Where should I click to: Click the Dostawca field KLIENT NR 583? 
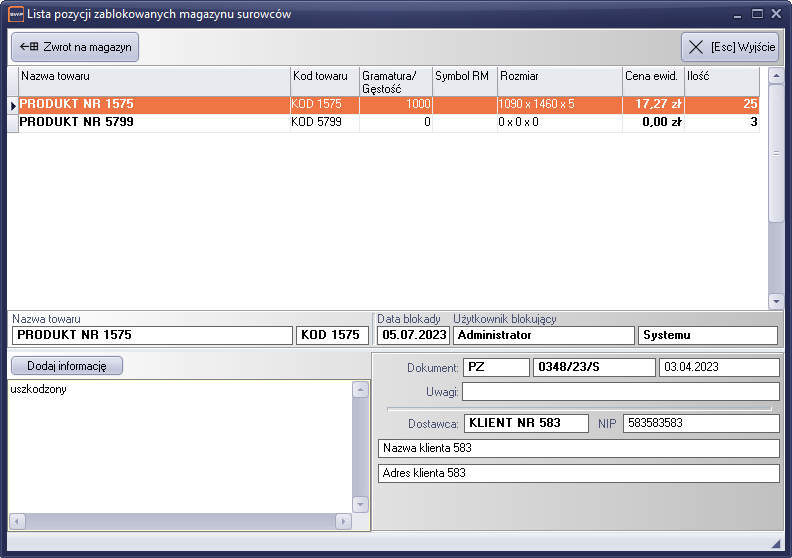point(526,423)
